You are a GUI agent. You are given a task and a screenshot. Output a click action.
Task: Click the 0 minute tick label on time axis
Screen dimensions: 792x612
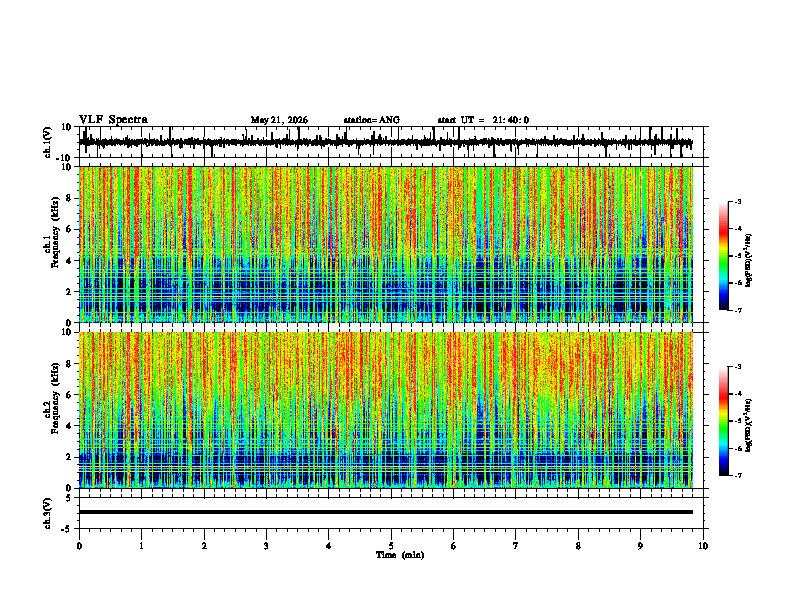tap(79, 546)
